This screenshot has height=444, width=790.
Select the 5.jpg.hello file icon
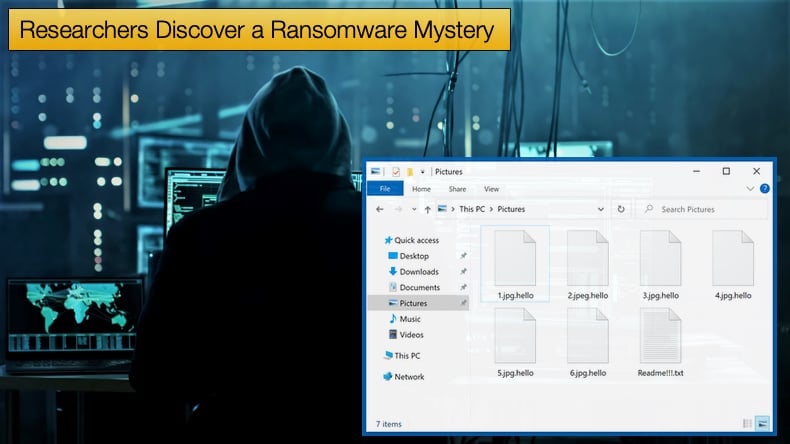(x=515, y=336)
